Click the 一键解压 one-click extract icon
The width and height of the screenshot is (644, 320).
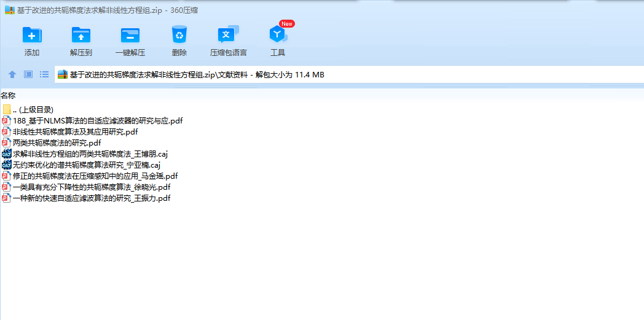(x=130, y=35)
